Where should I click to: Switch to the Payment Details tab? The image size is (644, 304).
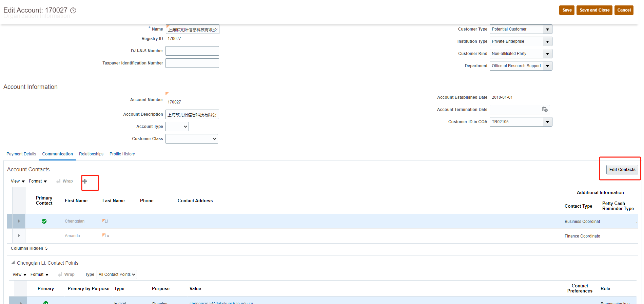point(21,154)
